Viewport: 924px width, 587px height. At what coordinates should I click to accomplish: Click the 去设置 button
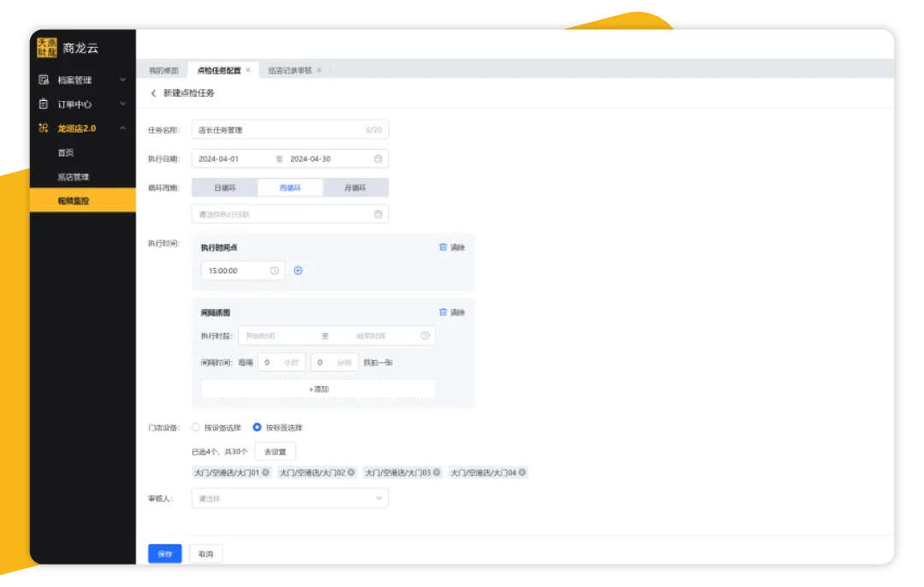[275, 452]
